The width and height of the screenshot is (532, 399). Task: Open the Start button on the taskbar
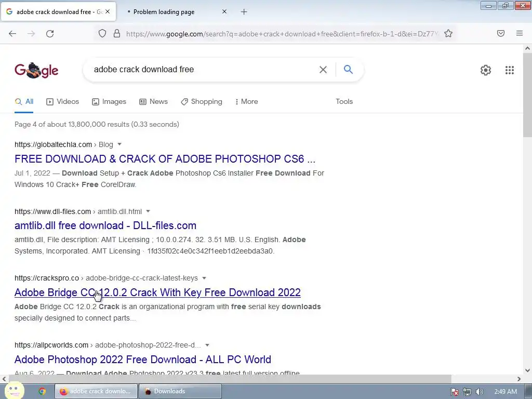[14, 391]
